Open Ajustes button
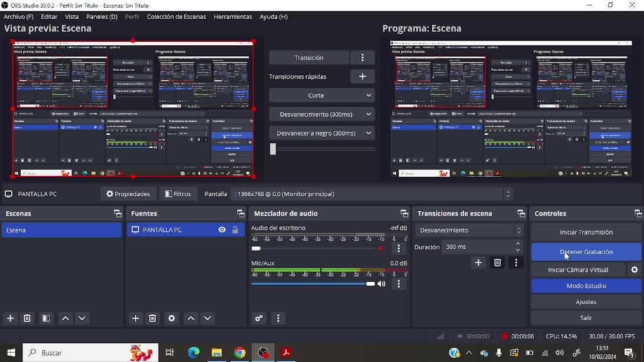 click(586, 302)
